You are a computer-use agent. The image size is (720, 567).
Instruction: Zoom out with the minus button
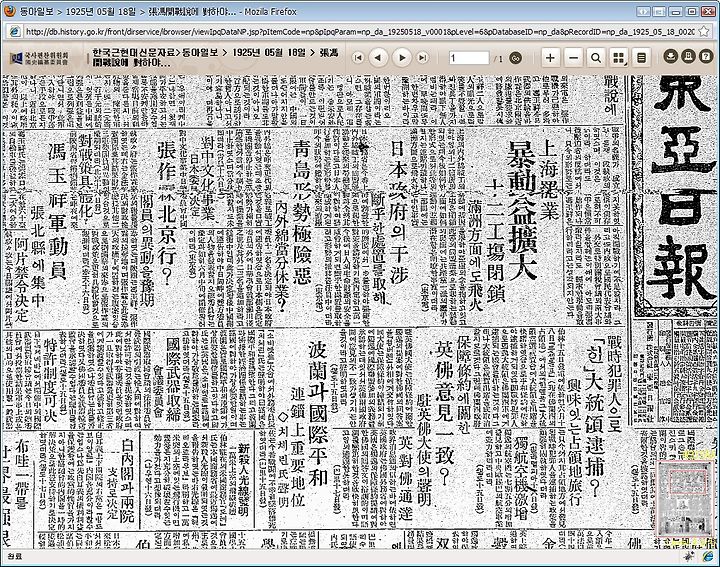573,58
